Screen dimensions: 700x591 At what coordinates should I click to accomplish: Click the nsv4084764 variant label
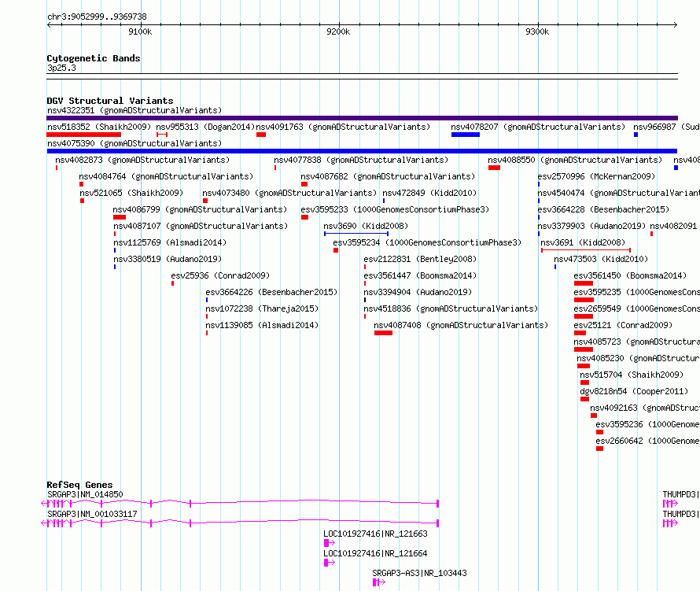pyautogui.click(x=166, y=176)
